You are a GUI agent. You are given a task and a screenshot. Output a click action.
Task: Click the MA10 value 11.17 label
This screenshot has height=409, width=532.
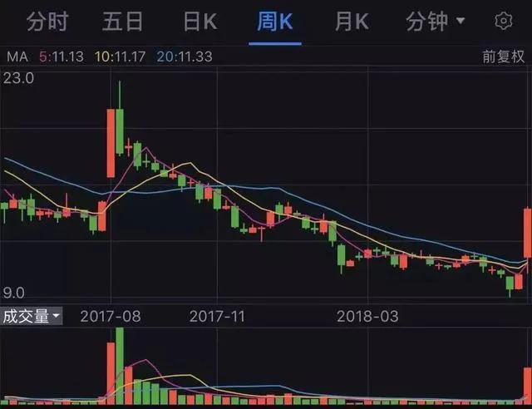pyautogui.click(x=120, y=57)
